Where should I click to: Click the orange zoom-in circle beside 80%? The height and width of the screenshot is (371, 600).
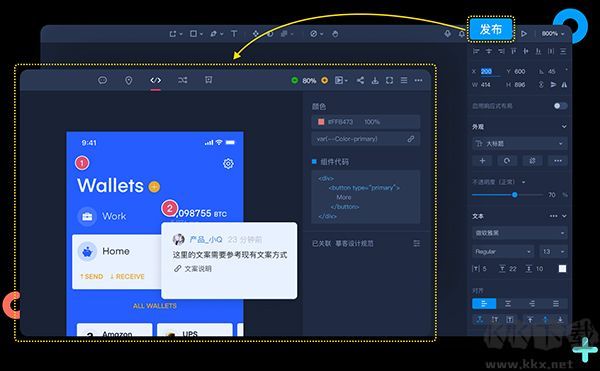[x=324, y=80]
